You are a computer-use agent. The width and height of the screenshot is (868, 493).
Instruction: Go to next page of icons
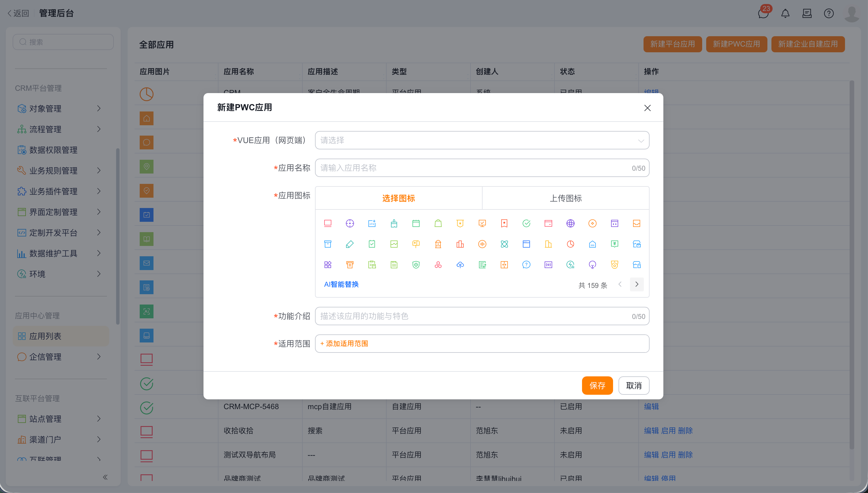pyautogui.click(x=637, y=284)
